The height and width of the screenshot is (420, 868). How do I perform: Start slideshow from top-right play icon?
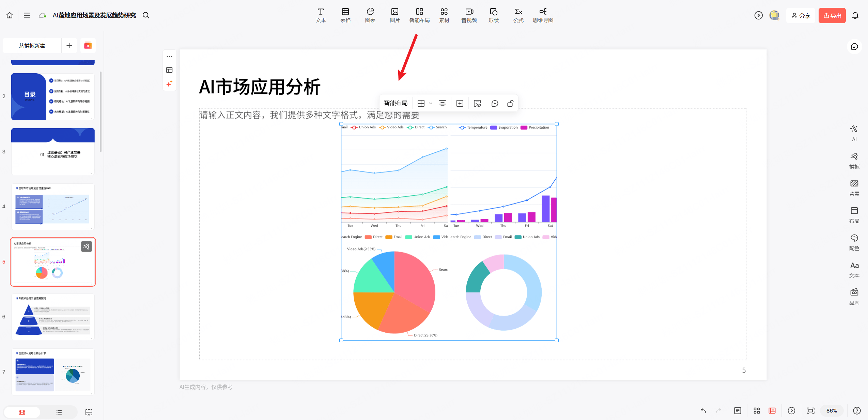pyautogui.click(x=758, y=15)
